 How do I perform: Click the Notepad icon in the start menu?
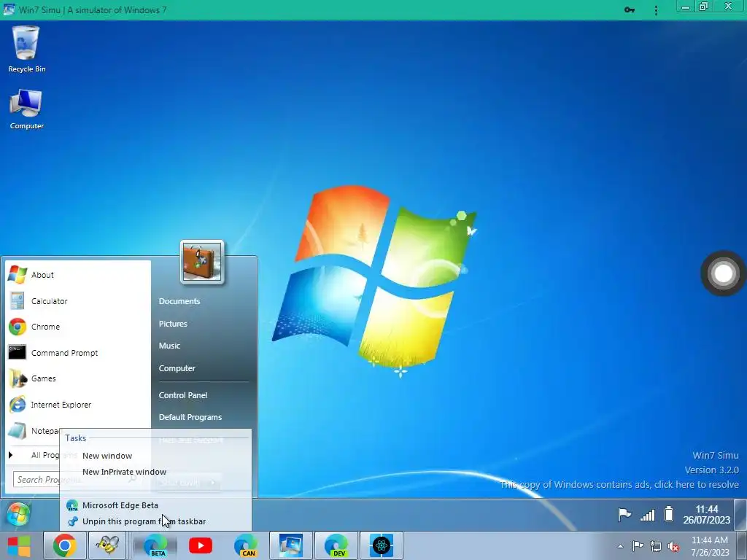(18, 431)
